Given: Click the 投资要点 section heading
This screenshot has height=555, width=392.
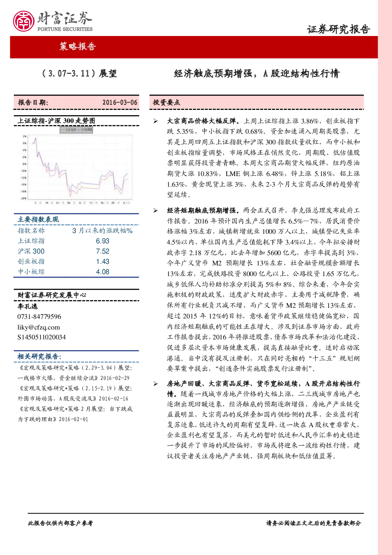Looking at the screenshot, I should [x=166, y=102].
